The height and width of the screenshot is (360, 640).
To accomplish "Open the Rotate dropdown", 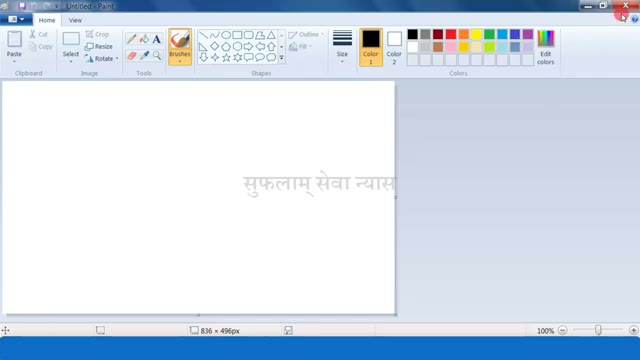I will pos(102,59).
